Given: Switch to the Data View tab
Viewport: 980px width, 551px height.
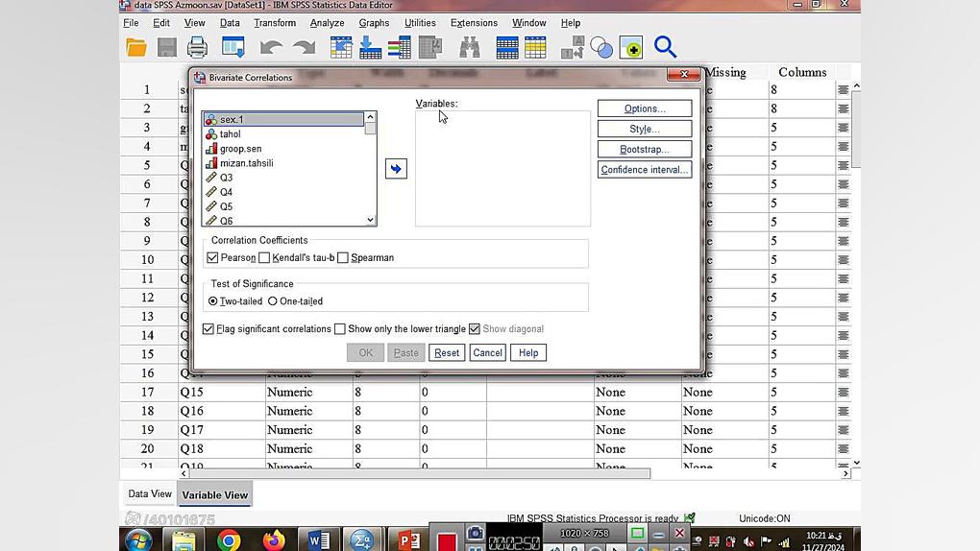Looking at the screenshot, I should coord(149,493).
